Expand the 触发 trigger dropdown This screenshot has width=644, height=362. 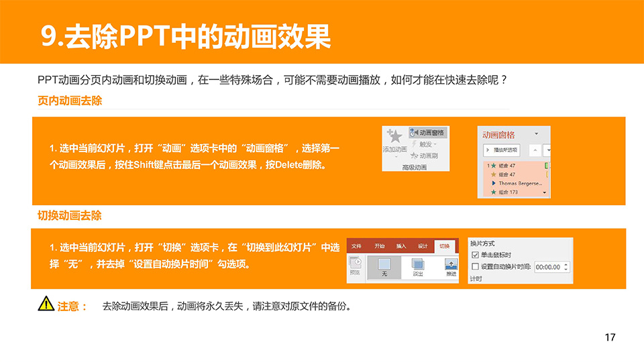pyautogui.click(x=426, y=143)
